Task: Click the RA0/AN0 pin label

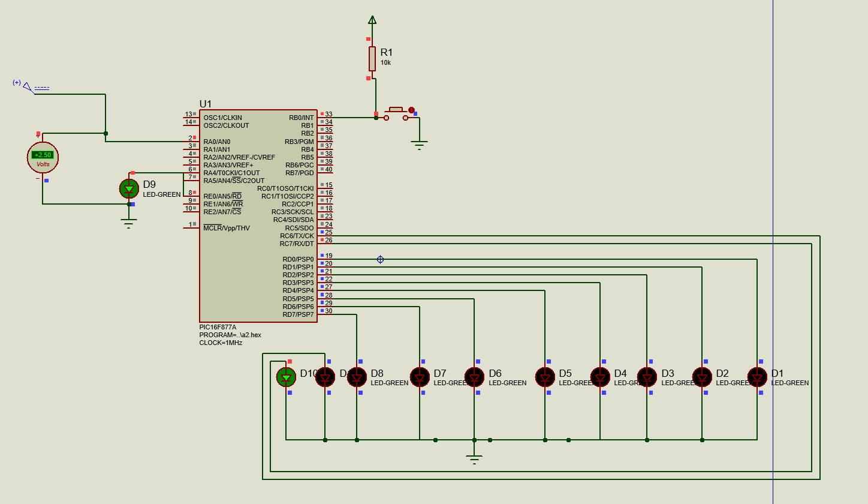Action: 216,142
